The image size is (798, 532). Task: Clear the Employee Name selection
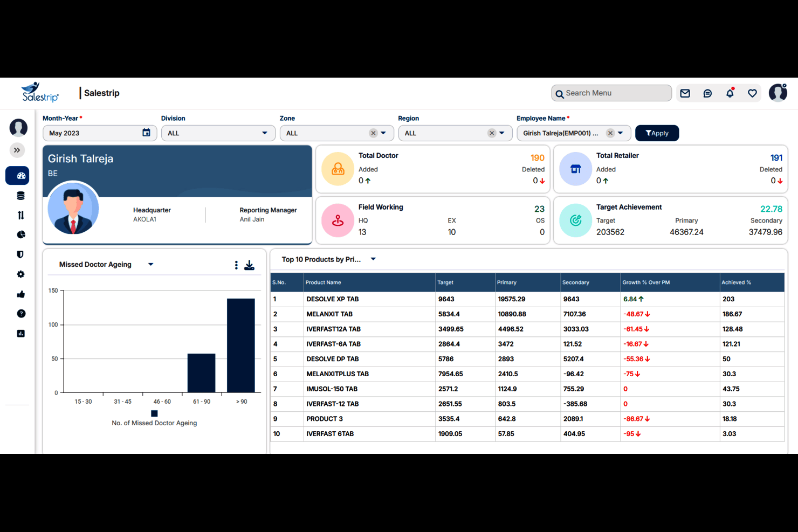pos(610,133)
